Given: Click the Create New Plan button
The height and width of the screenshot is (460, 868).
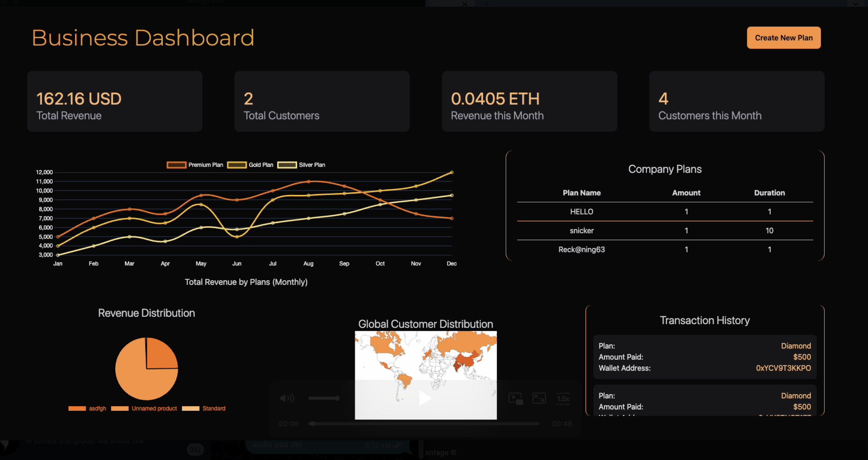Looking at the screenshot, I should coord(783,38).
